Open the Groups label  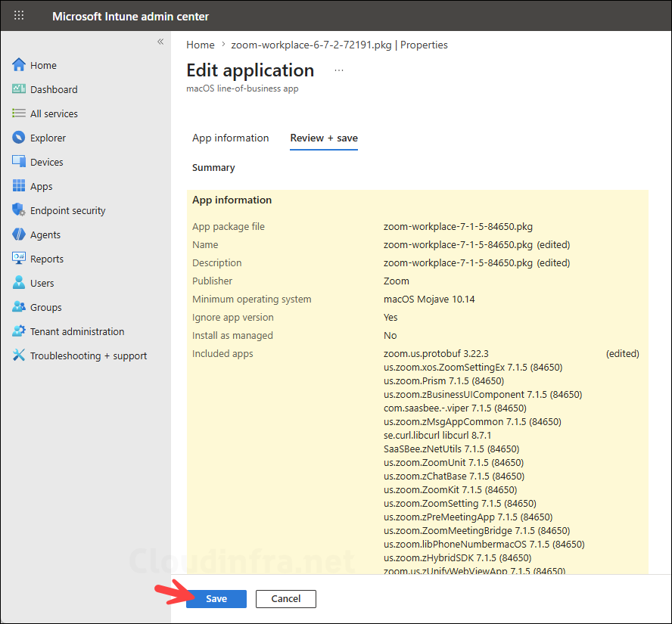coord(46,308)
